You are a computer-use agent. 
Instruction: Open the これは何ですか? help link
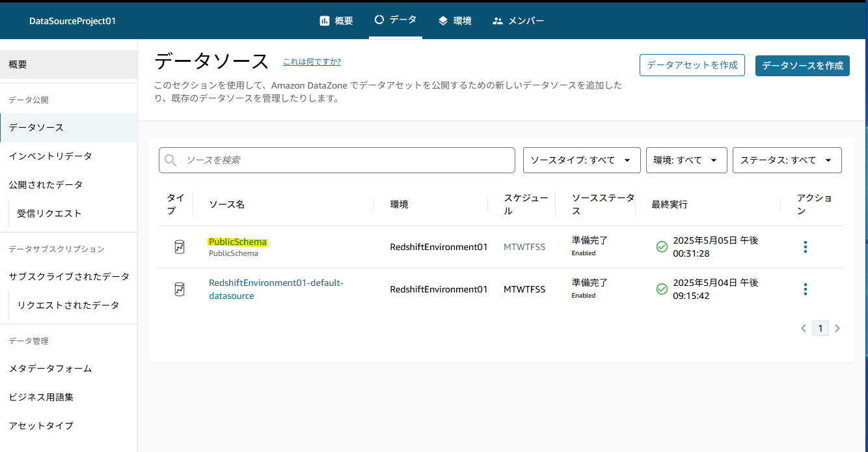pos(312,62)
